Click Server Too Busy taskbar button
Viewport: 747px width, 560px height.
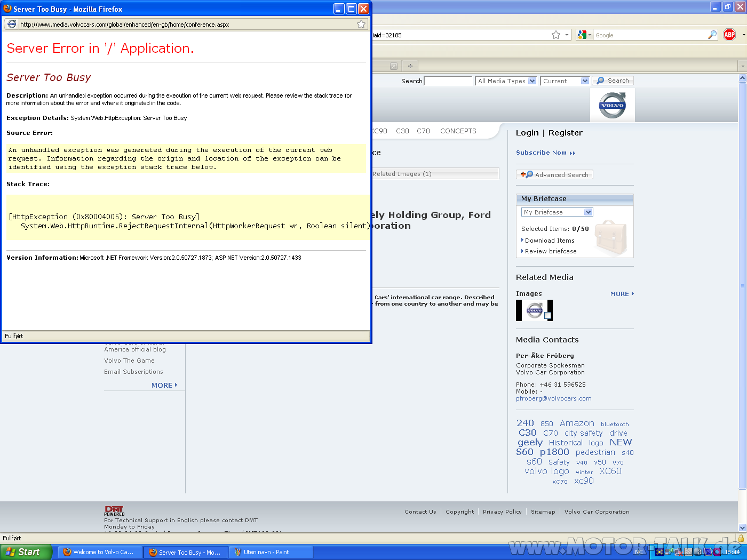[x=185, y=552]
